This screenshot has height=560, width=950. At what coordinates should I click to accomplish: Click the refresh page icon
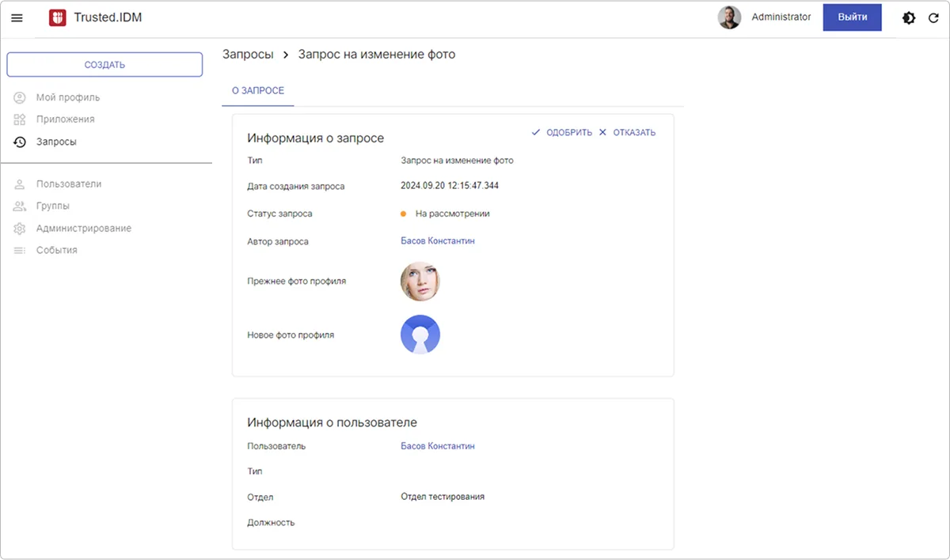pyautogui.click(x=933, y=17)
